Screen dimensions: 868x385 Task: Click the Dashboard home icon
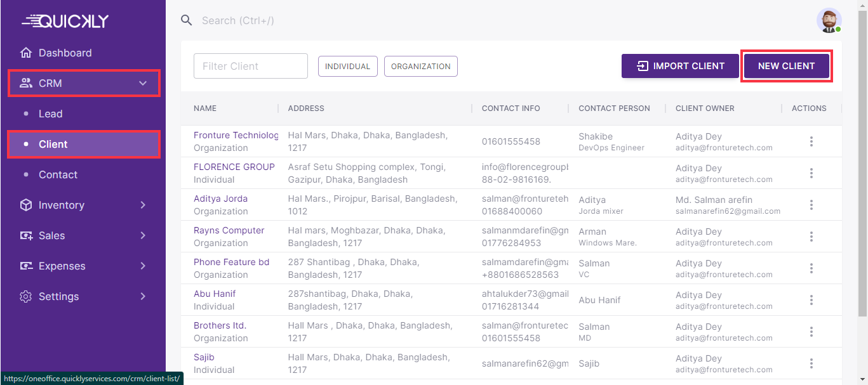[26, 53]
